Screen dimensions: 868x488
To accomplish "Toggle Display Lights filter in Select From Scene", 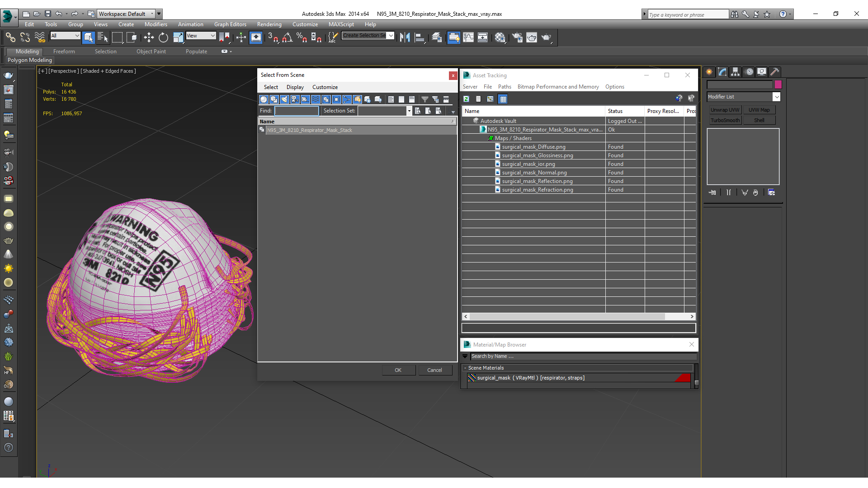I will (284, 99).
